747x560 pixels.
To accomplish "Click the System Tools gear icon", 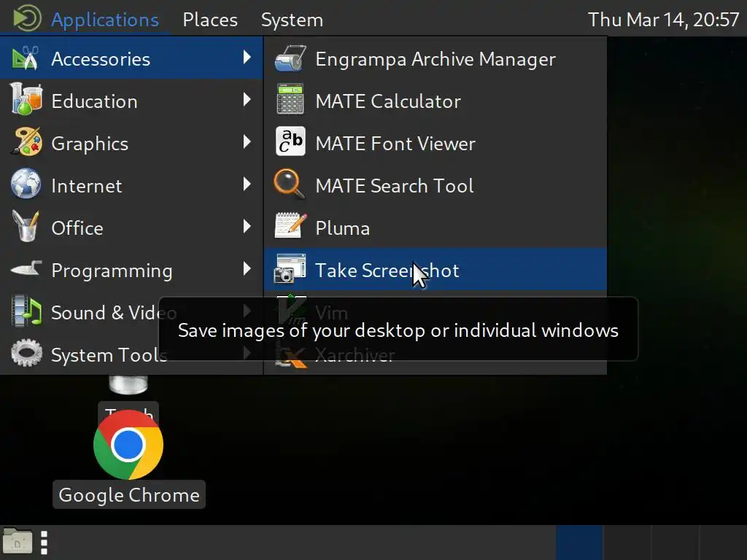I will [x=26, y=353].
